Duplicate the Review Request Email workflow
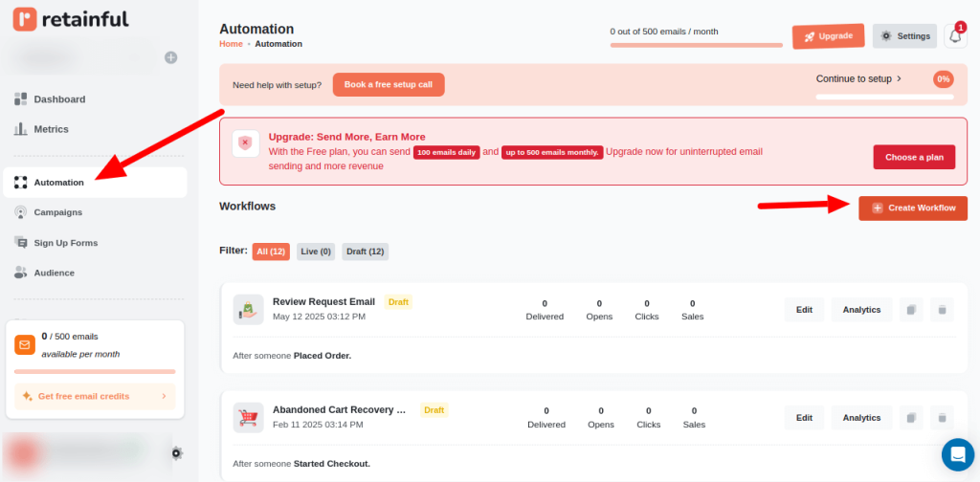The width and height of the screenshot is (980, 482). [911, 310]
